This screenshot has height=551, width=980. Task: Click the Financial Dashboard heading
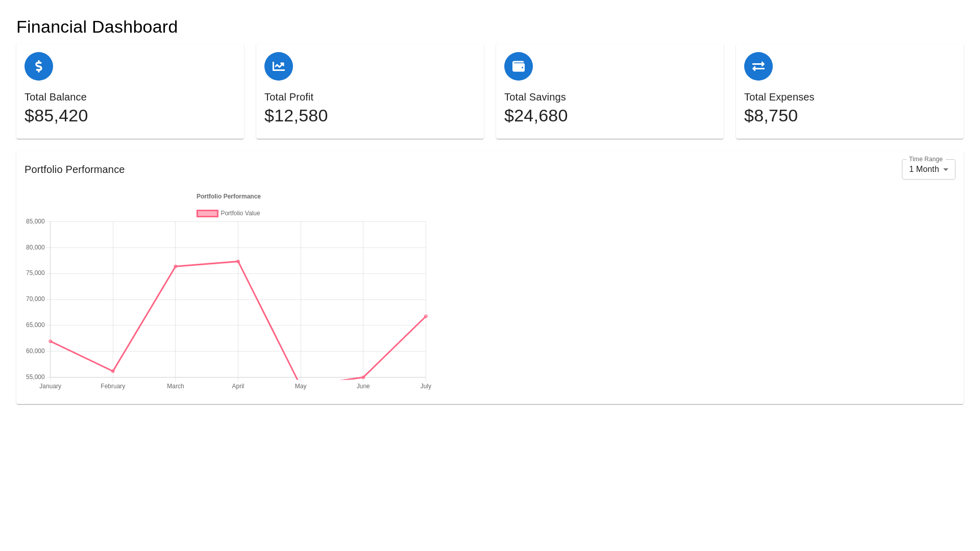click(97, 27)
